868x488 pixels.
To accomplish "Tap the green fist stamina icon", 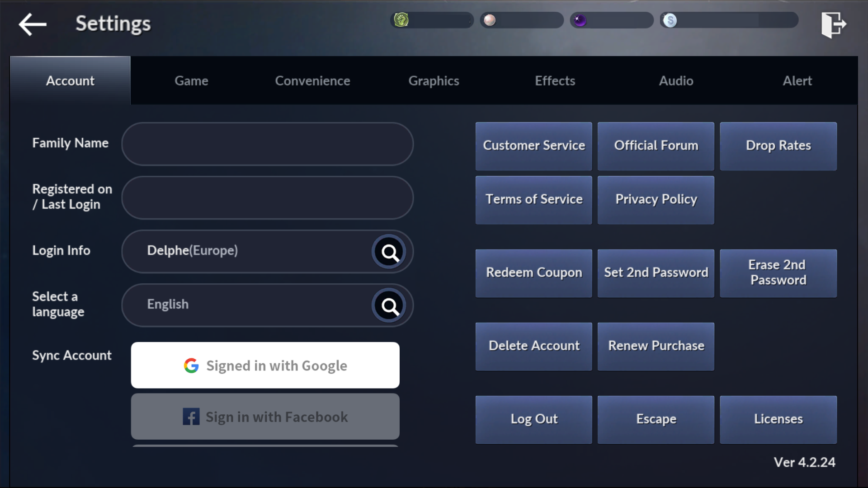I will point(401,20).
